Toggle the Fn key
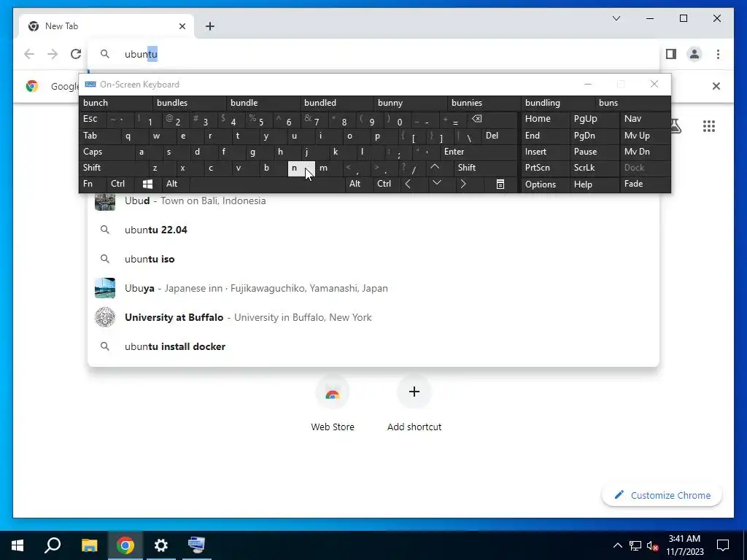747x560 pixels. pos(93,184)
